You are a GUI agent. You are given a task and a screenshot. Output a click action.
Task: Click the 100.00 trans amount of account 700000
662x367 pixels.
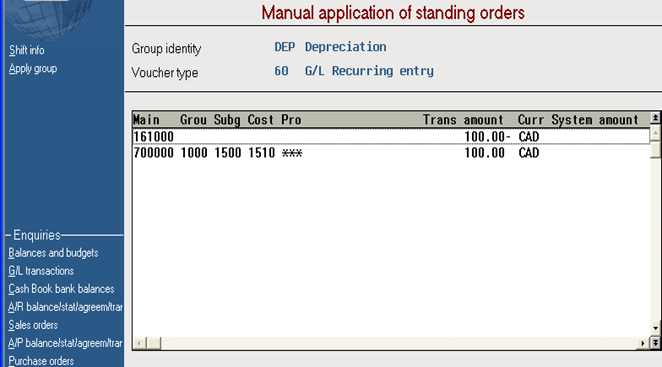[484, 152]
